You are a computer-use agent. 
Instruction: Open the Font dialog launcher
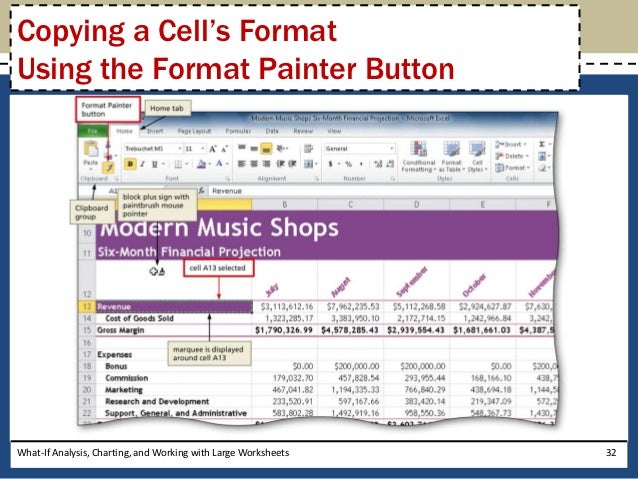tap(228, 179)
